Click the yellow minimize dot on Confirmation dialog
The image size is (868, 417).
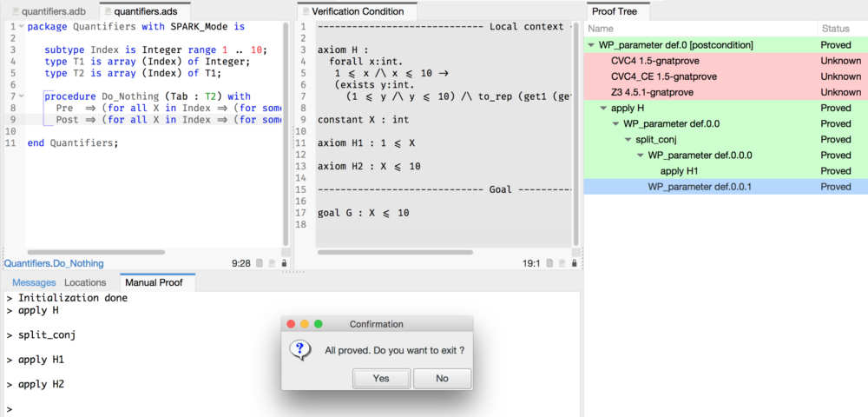pos(305,324)
